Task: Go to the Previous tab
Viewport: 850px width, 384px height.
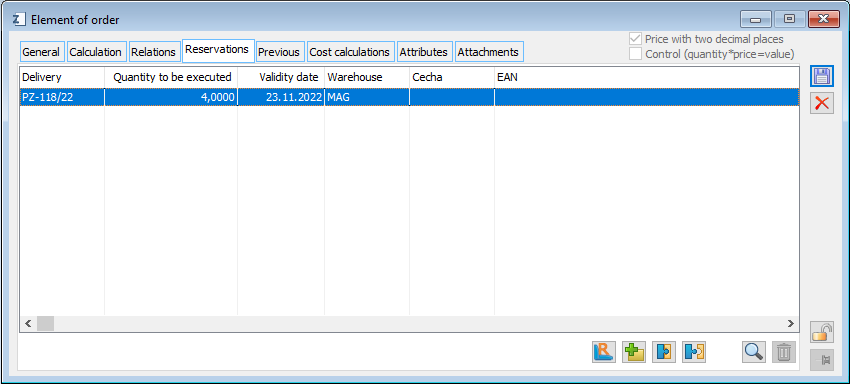Action: click(x=280, y=52)
